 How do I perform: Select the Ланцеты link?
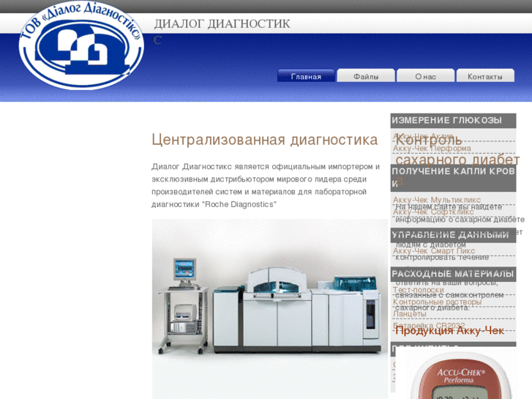[410, 314]
